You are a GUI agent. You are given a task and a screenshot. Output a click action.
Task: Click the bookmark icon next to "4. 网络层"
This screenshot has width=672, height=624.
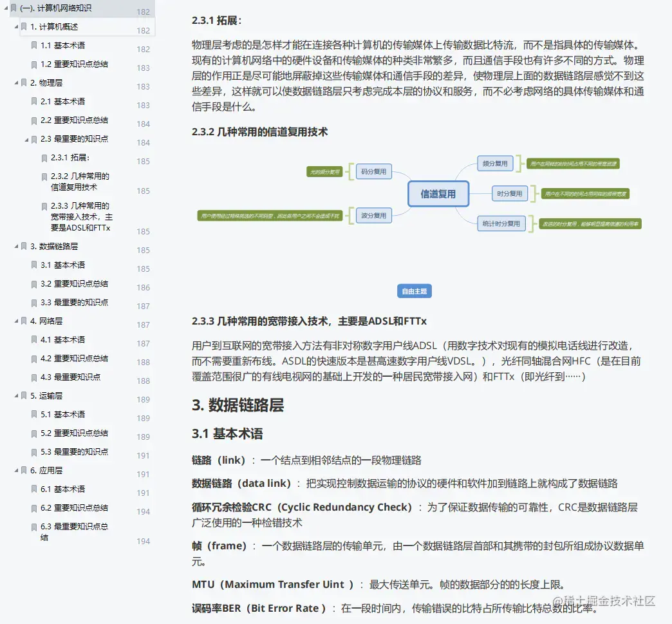click(x=24, y=321)
